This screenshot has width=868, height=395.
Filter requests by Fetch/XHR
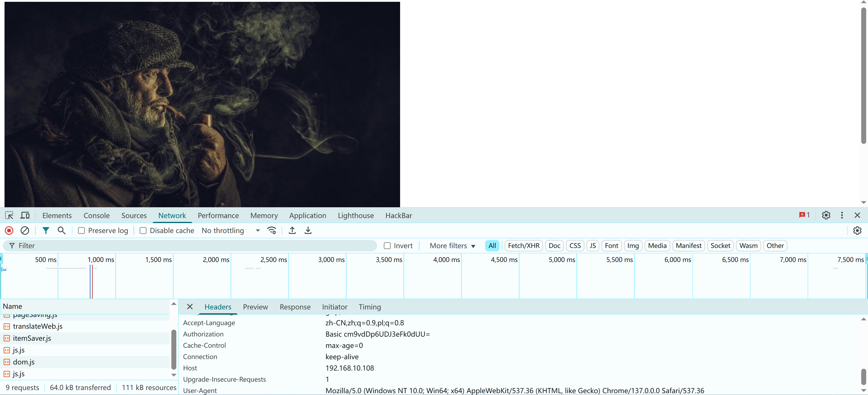tap(523, 245)
